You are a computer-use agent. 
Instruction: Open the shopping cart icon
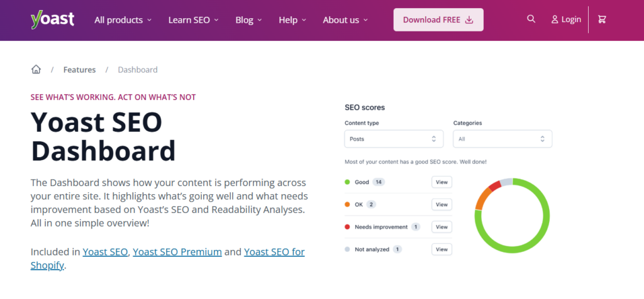[602, 19]
